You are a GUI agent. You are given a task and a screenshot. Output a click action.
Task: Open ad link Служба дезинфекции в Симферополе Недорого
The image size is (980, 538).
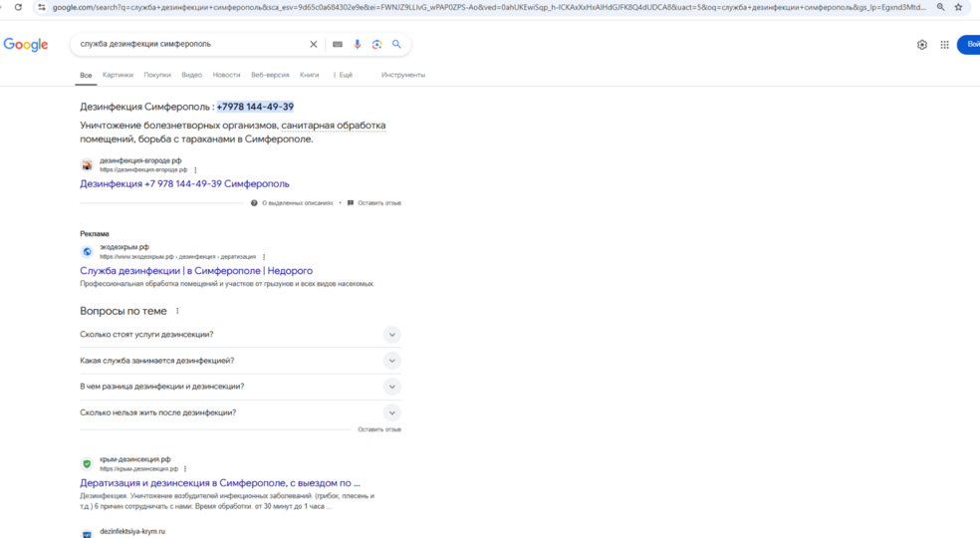196,271
